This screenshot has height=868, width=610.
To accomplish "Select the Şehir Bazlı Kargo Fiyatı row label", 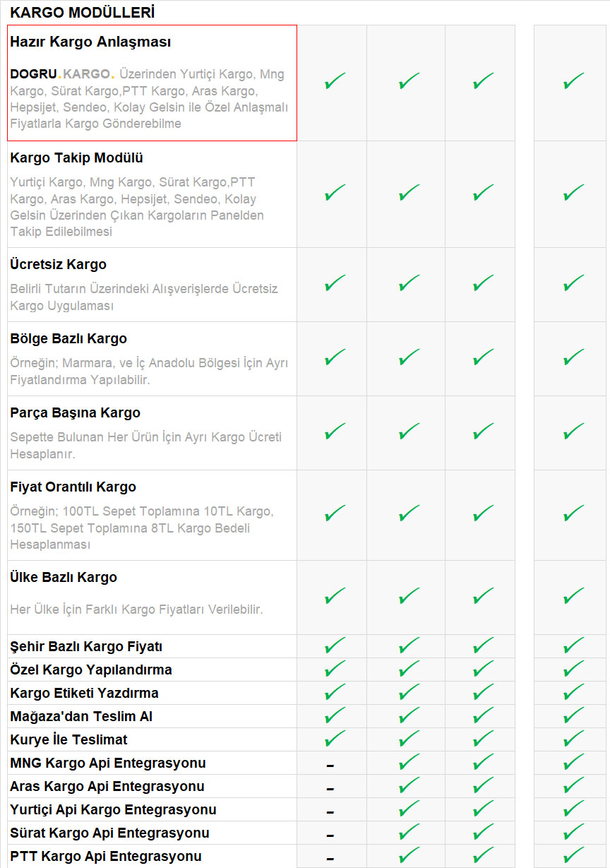I will pyautogui.click(x=86, y=647).
